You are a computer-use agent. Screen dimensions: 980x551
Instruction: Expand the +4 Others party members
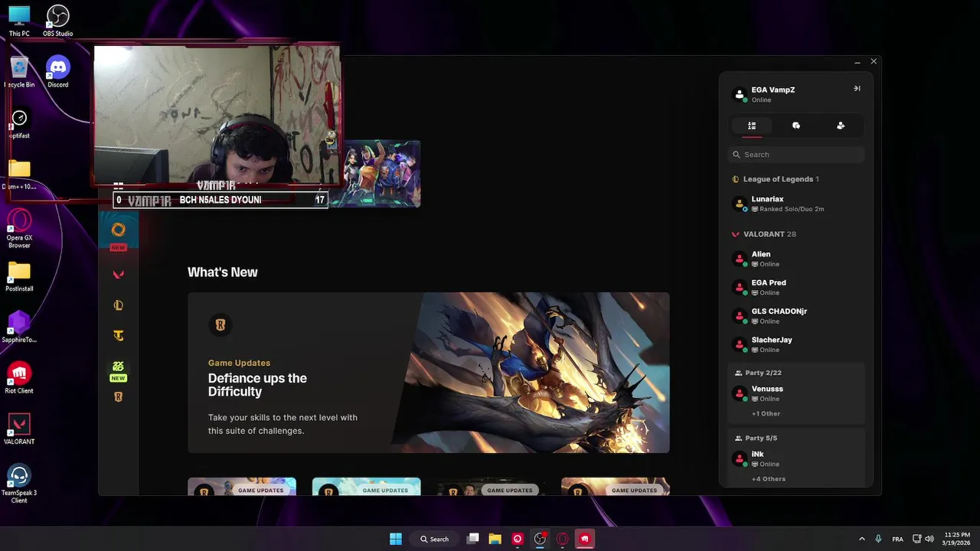(769, 479)
